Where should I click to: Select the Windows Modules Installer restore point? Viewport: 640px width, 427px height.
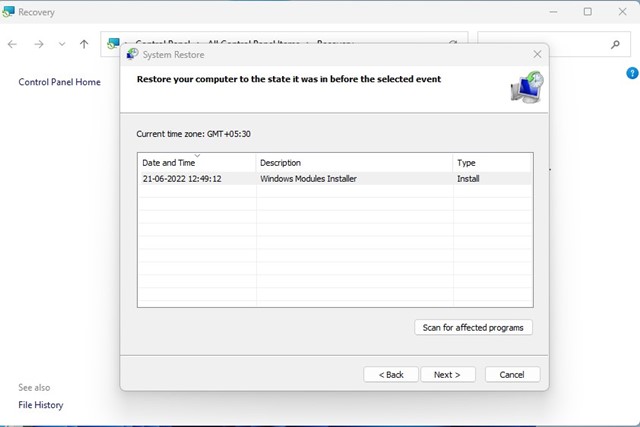click(308, 179)
